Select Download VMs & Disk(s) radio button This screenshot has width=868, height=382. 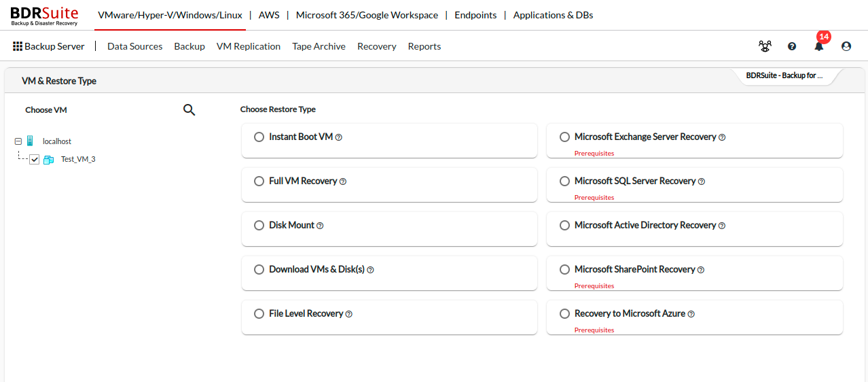click(x=259, y=269)
